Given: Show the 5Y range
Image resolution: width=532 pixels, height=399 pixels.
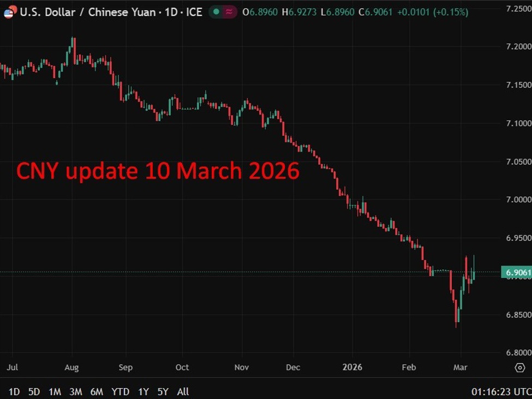Looking at the screenshot, I should coord(163,391).
